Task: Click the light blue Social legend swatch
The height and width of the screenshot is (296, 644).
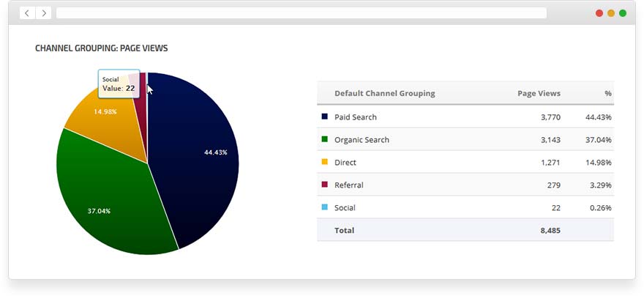Action: (324, 207)
